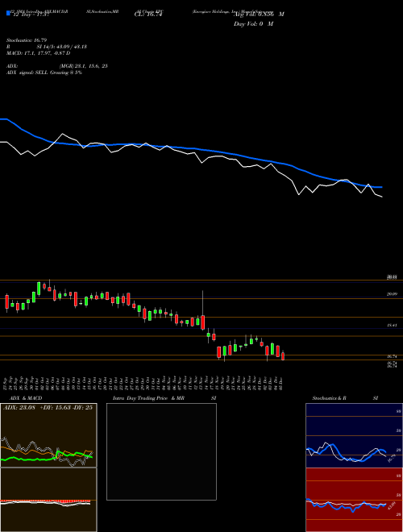Click the 'Stochastics & R' panel title
The width and height of the screenshot is (403, 532).
(x=329, y=398)
